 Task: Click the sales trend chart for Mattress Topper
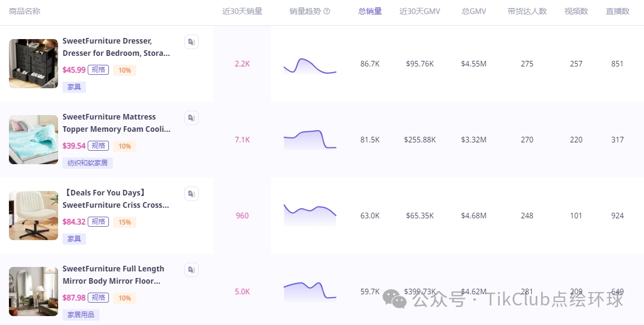click(x=309, y=140)
